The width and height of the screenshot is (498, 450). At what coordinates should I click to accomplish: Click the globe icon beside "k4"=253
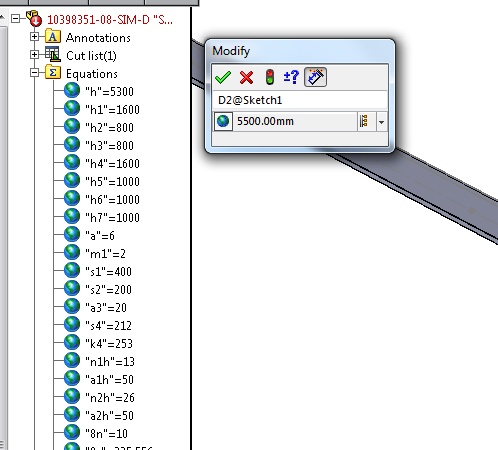(x=72, y=342)
